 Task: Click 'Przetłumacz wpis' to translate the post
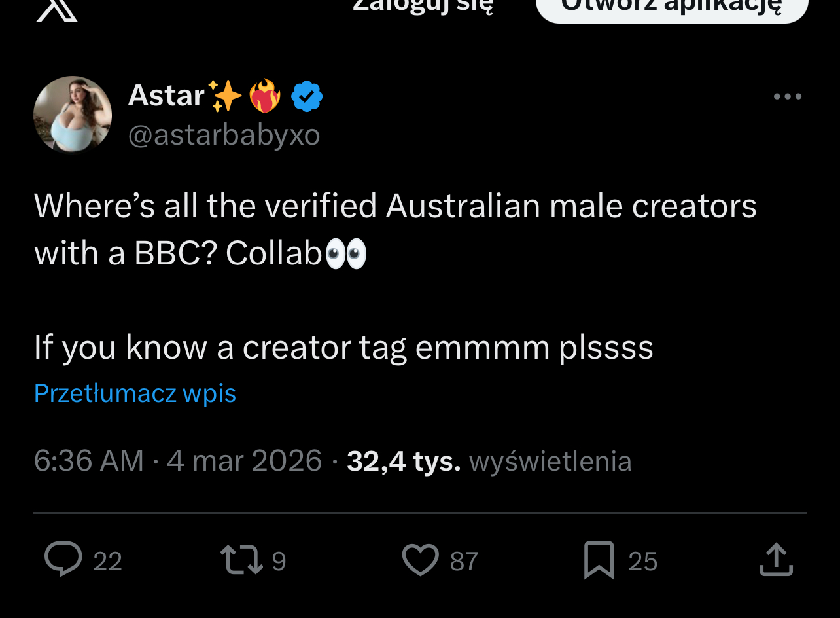135,393
